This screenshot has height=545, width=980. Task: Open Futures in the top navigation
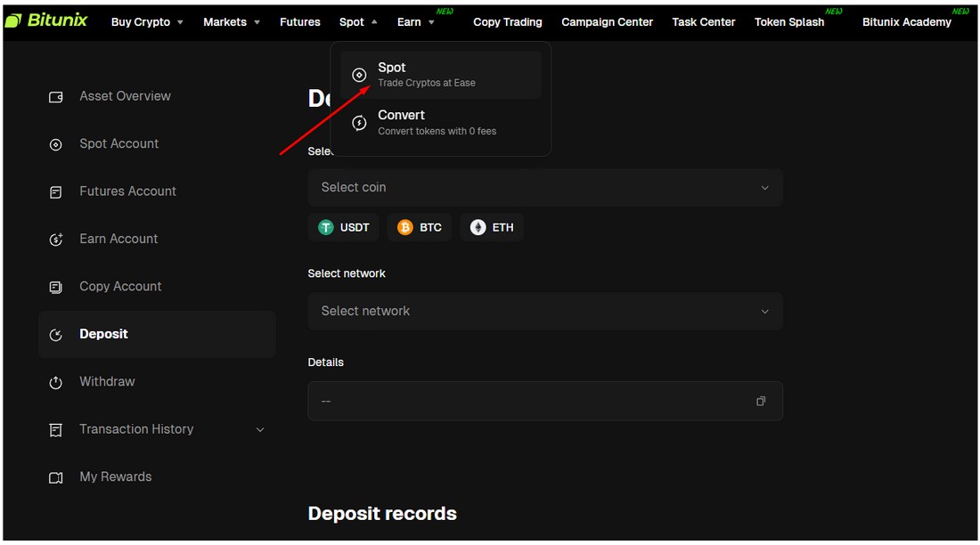[x=299, y=22]
